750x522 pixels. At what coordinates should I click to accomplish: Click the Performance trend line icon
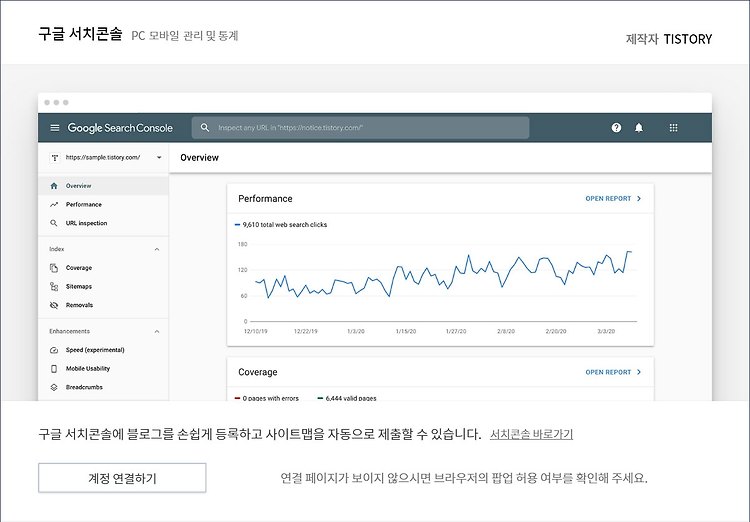tap(54, 204)
